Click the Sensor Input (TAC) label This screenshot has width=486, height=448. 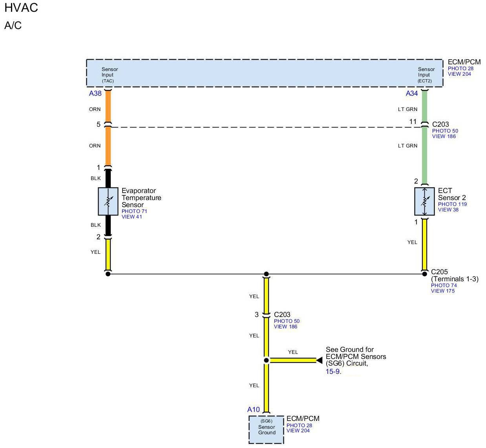[x=110, y=75]
